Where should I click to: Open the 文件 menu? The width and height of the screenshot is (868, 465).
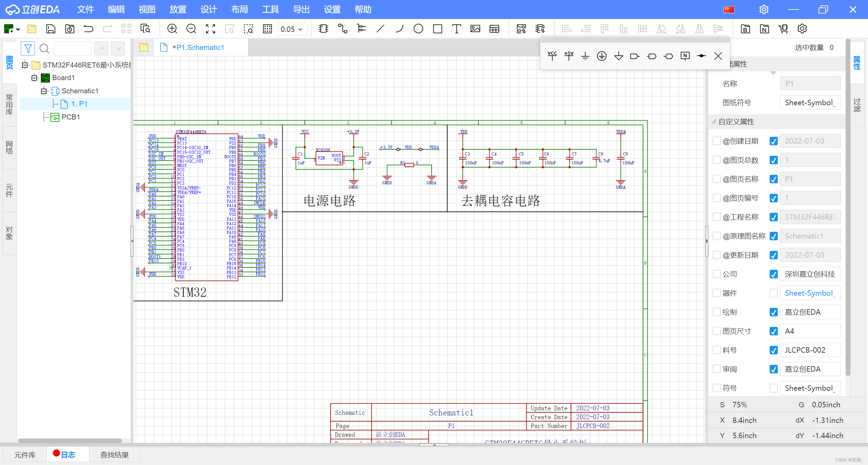pos(85,10)
